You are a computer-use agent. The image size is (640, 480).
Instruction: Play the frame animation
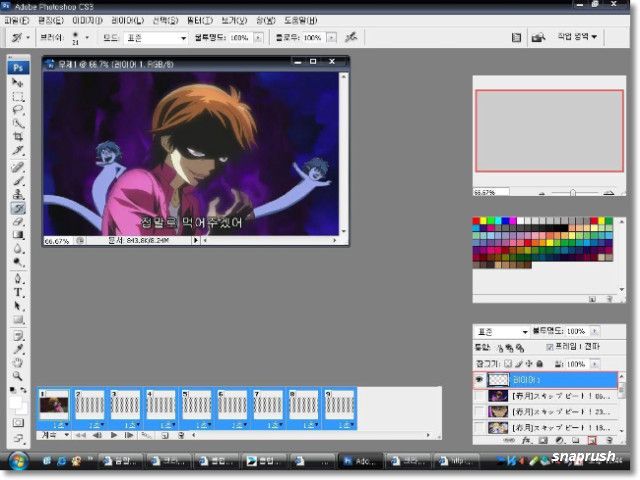click(114, 436)
